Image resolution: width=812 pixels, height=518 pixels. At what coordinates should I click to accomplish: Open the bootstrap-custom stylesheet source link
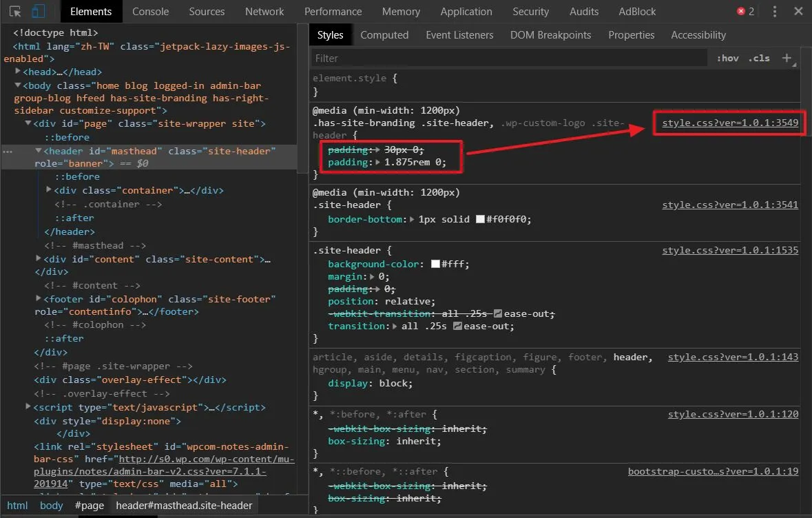713,471
